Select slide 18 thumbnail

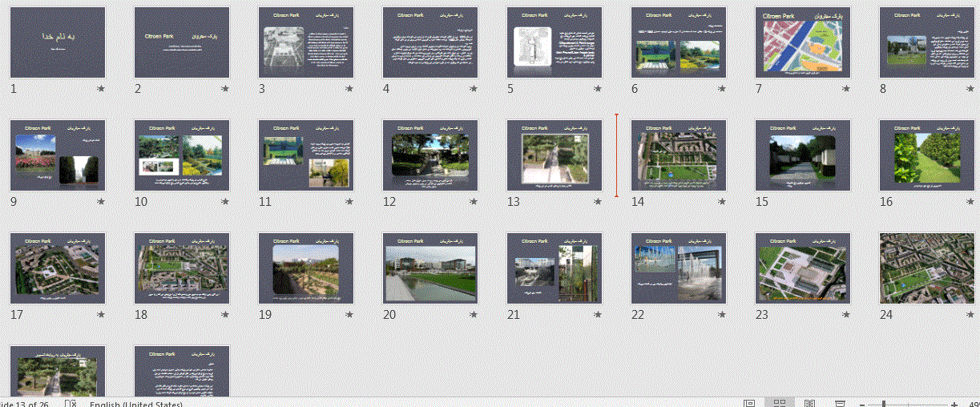(182, 268)
